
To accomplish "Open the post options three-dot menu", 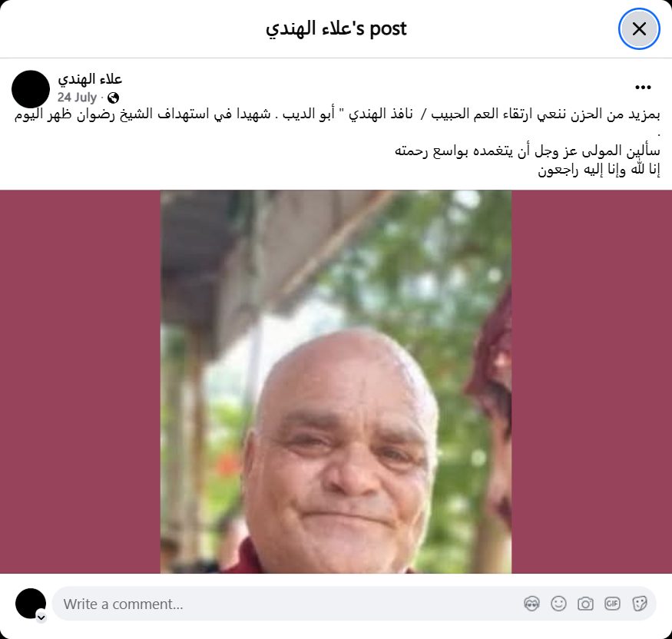I will pos(643,88).
